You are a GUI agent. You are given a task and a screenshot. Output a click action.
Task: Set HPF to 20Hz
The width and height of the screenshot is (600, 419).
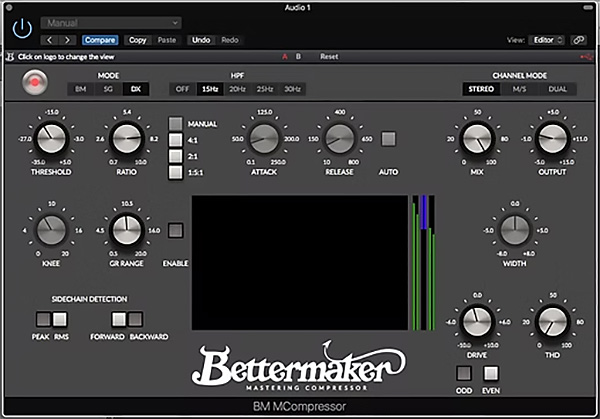click(x=237, y=89)
